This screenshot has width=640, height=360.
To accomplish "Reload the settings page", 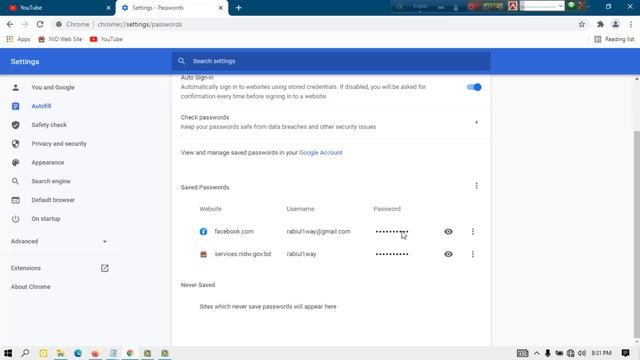I will [40, 24].
